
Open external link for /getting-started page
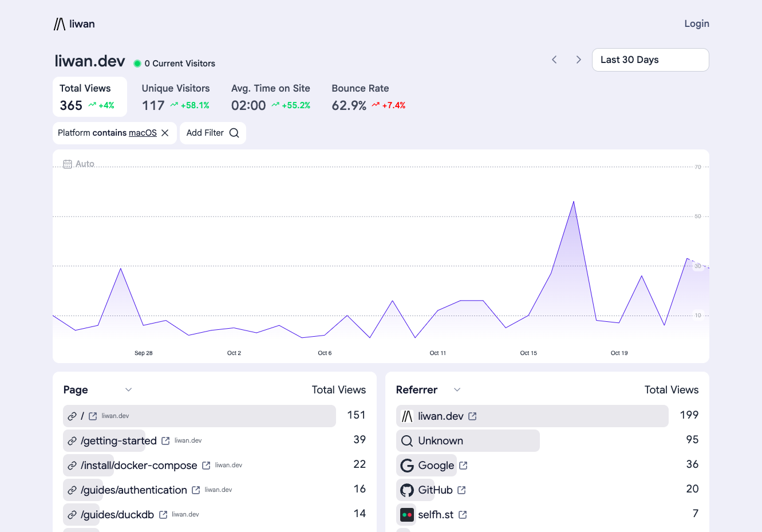click(165, 441)
